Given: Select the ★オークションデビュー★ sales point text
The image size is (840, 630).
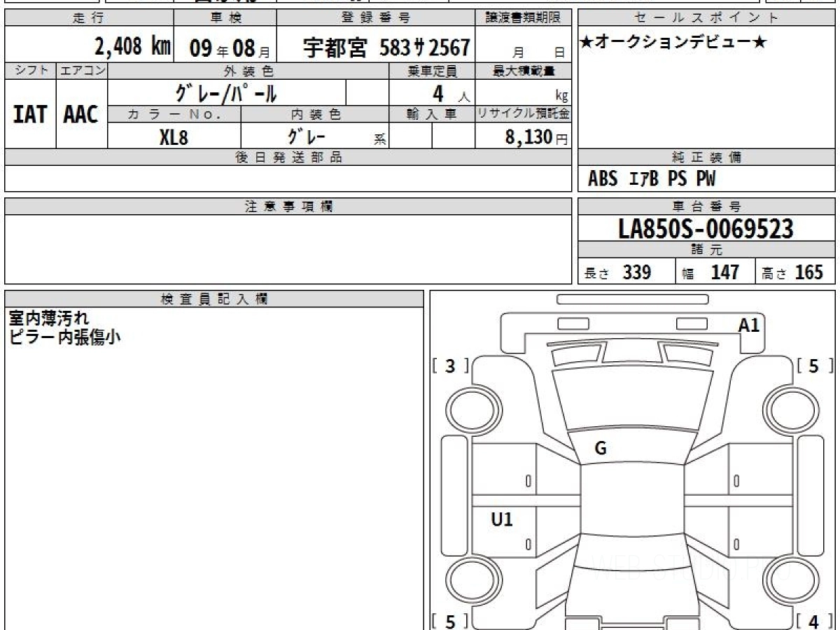Looking at the screenshot, I should tap(673, 43).
